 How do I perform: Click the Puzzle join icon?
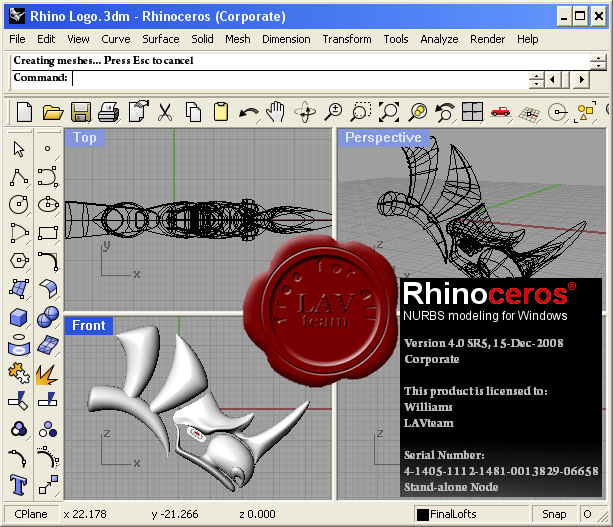click(x=19, y=373)
